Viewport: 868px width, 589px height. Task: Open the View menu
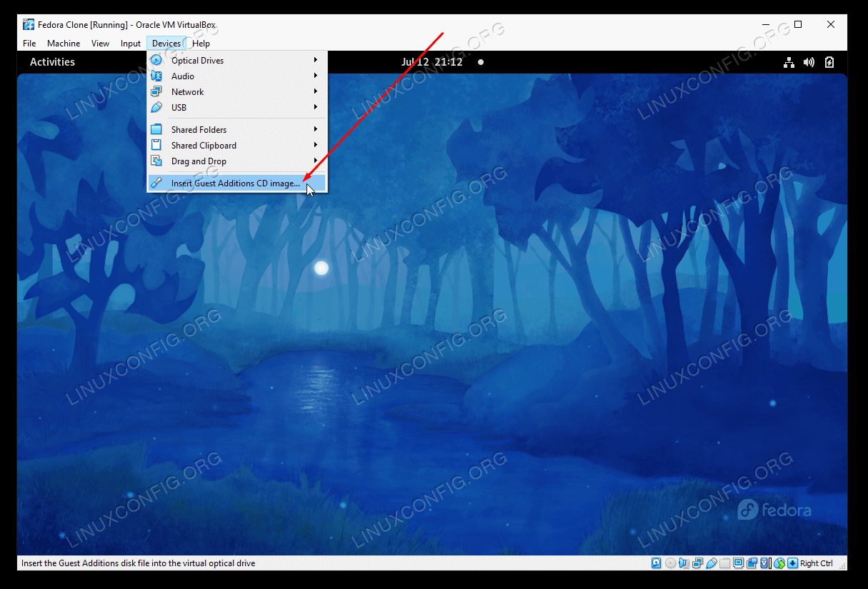[100, 44]
